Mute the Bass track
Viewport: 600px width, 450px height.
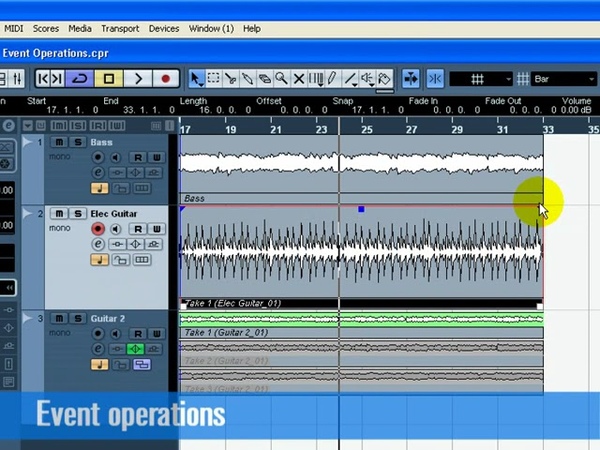[x=59, y=142]
